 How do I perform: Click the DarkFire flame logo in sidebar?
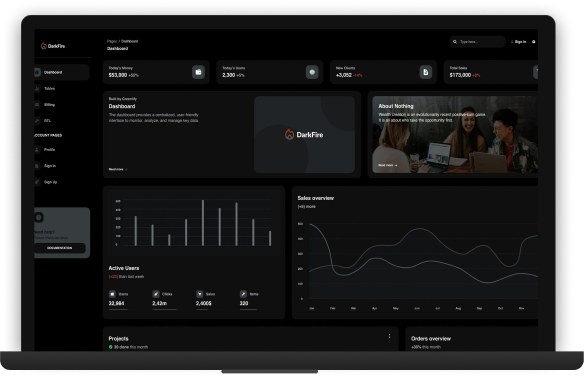click(44, 46)
